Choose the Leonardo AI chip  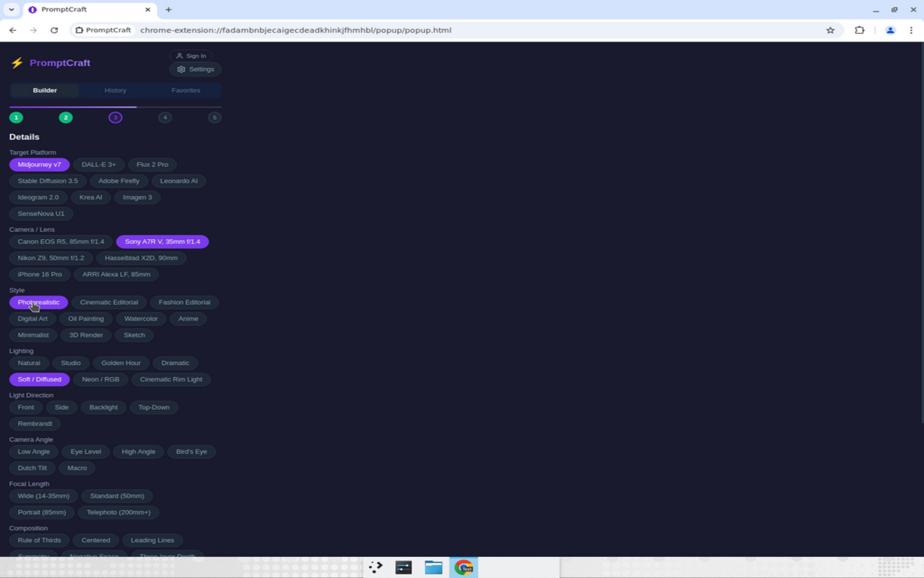tap(179, 181)
